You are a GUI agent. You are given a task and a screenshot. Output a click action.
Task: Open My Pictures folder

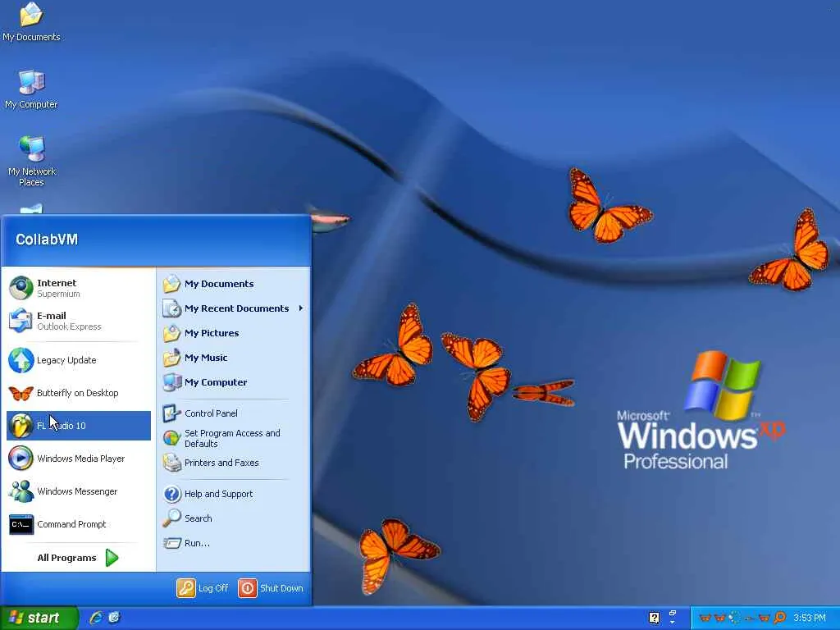[x=234, y=333]
